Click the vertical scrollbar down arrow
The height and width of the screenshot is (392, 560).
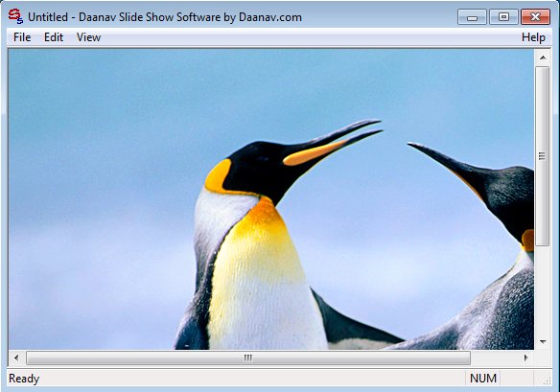[x=543, y=341]
